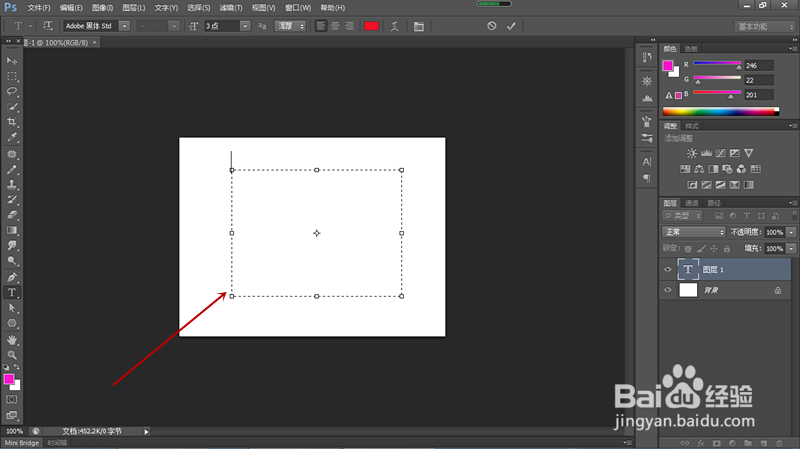Enable lock all for layer
This screenshot has width=800, height=449.
[727, 248]
